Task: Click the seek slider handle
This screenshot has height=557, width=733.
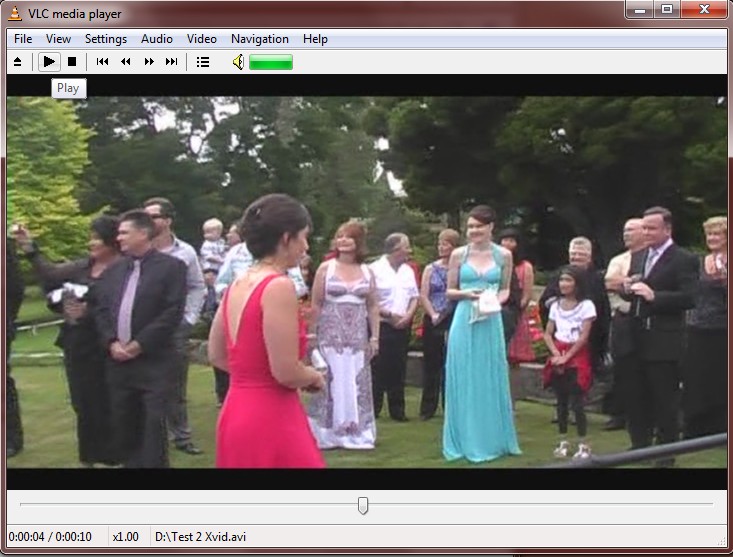Action: (363, 506)
